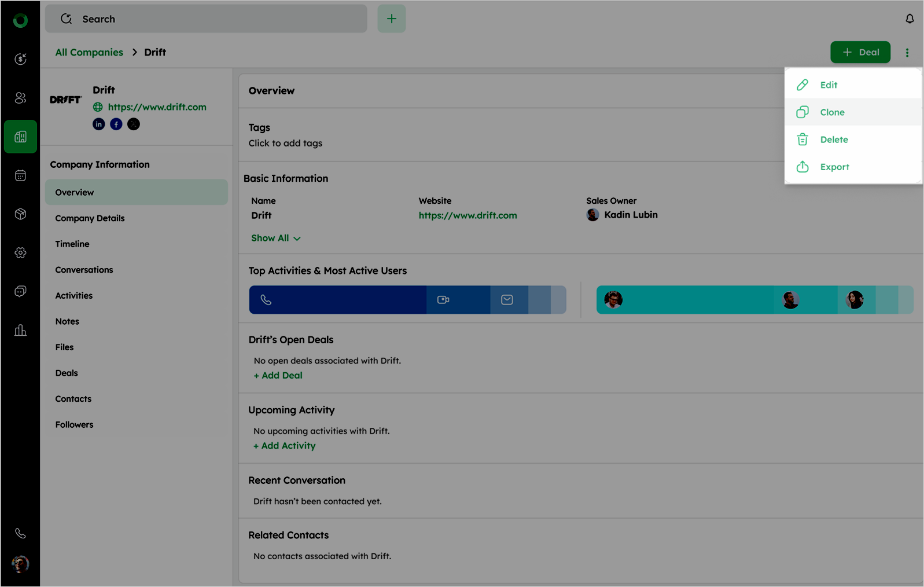Open the Contacts people icon in the sidebar
The width and height of the screenshot is (924, 587).
pos(20,98)
